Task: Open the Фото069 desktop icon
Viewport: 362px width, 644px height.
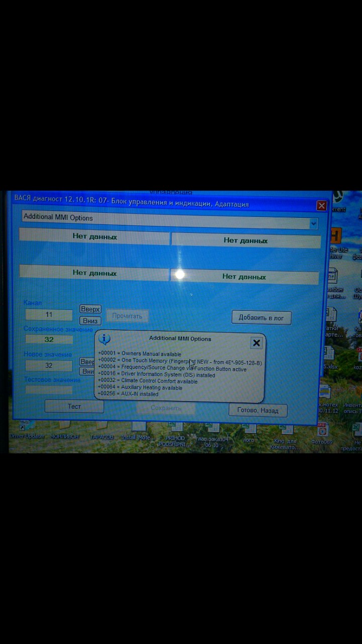Action: (322, 434)
